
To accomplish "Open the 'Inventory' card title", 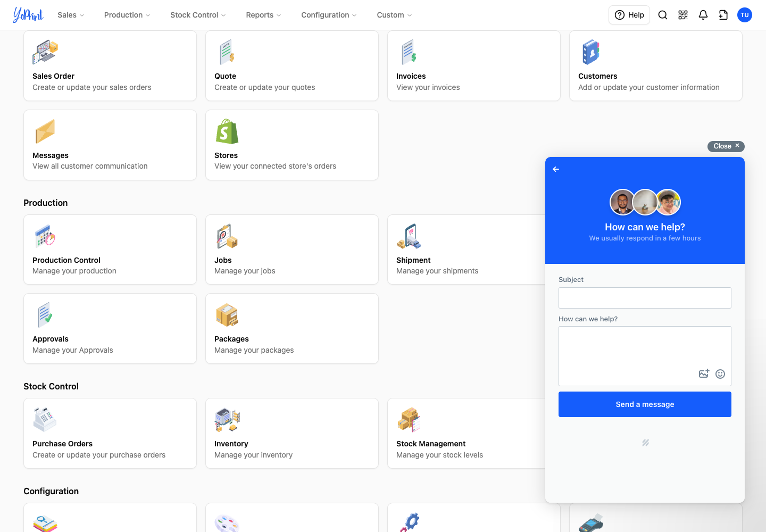I will coord(231,444).
